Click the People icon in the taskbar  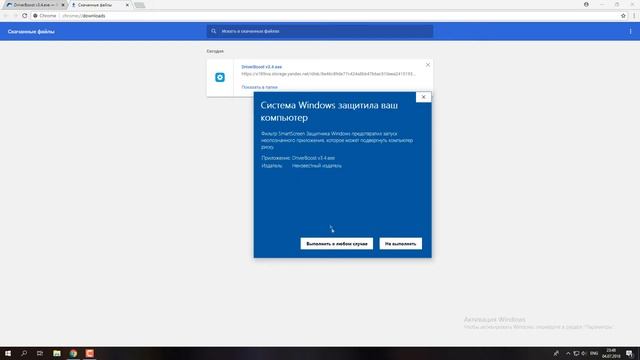coord(556,353)
